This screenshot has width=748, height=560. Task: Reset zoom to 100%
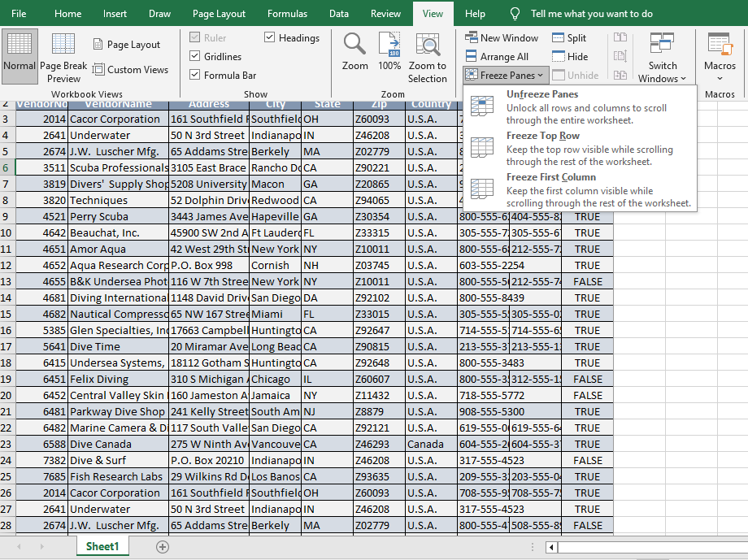[x=389, y=51]
